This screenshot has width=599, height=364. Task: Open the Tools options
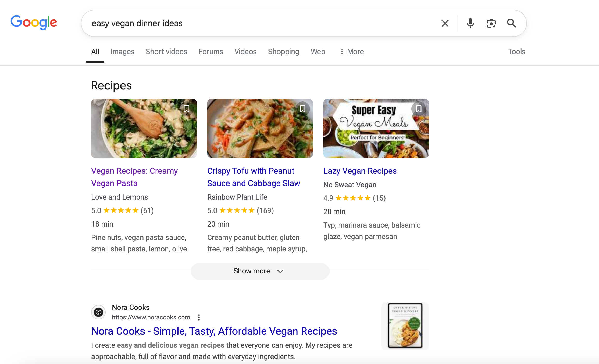[517, 52]
